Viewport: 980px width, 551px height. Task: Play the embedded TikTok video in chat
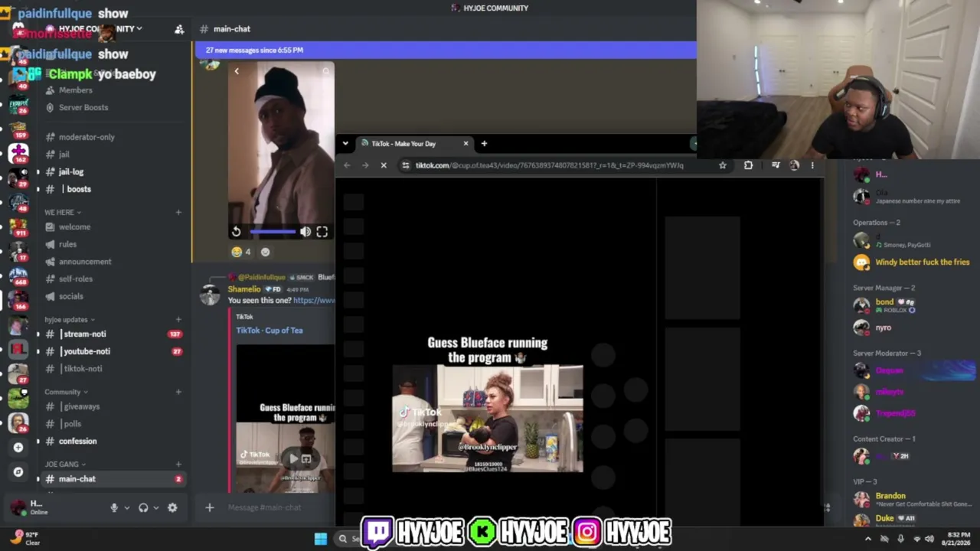293,459
